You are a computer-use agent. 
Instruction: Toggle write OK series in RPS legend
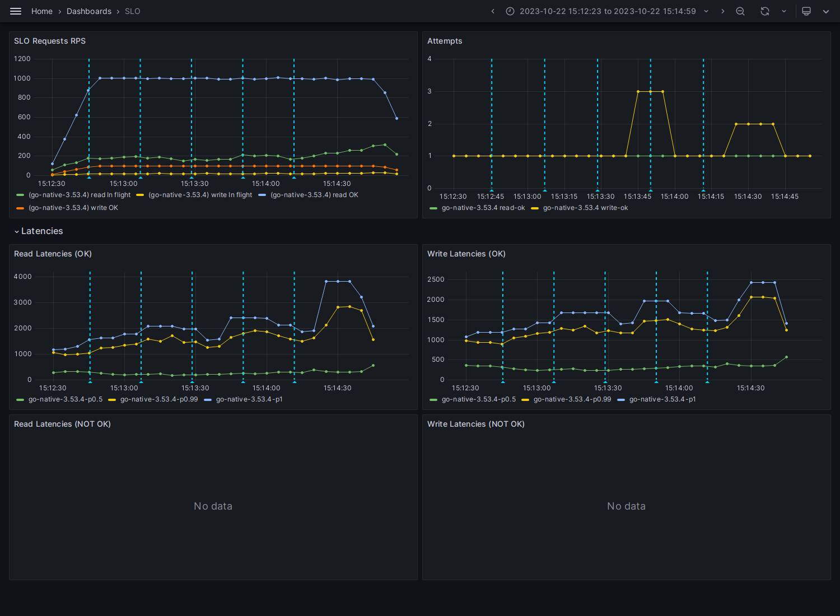[x=73, y=208]
